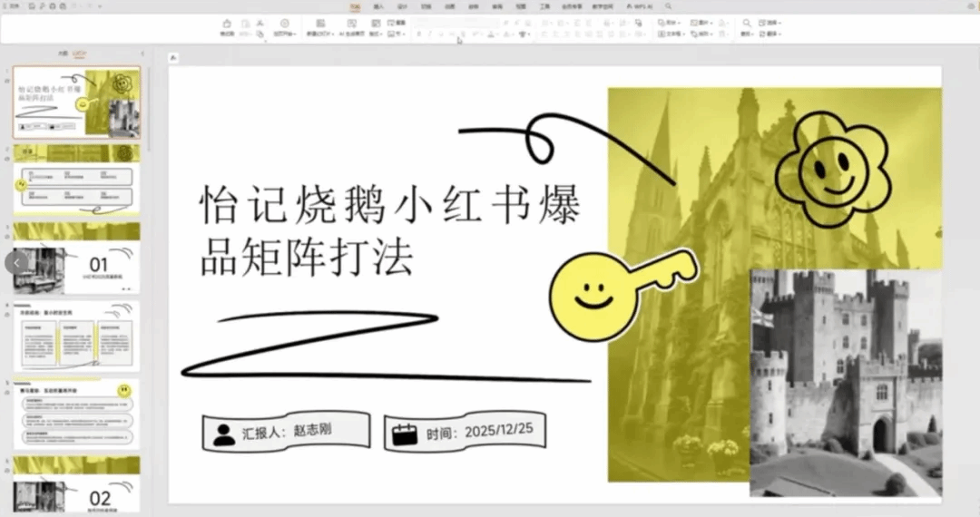Open the Picture dropdown
Viewport: 980px width, 517px height.
701,23
